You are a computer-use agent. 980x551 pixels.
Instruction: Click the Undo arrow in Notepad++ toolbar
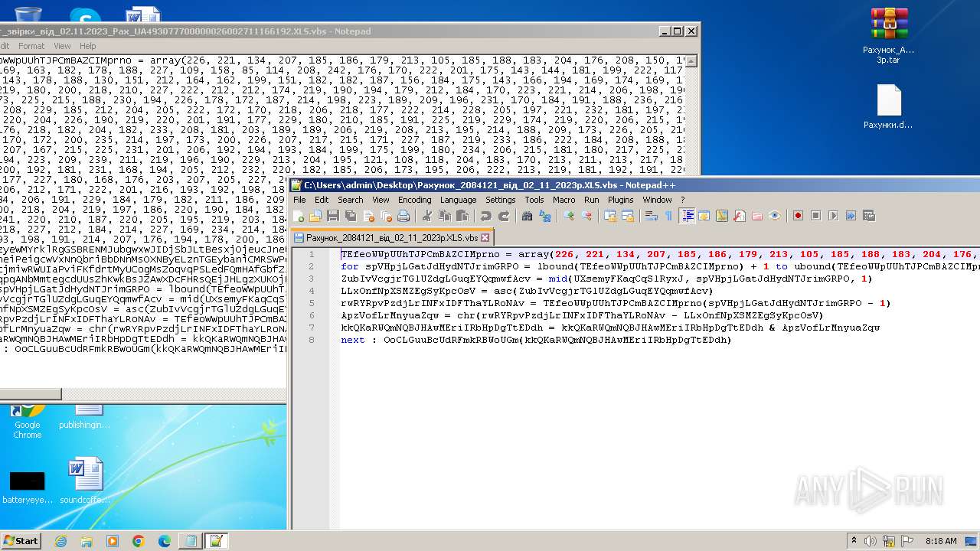(485, 216)
